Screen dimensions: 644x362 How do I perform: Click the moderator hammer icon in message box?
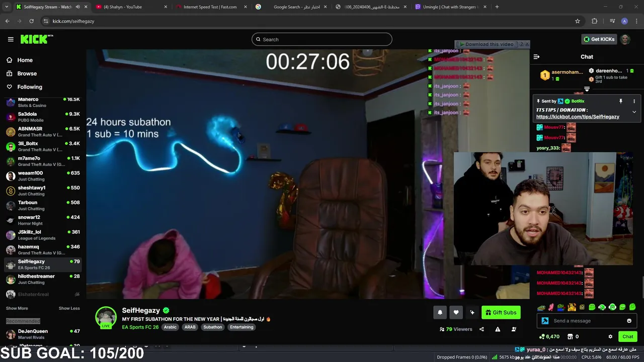pos(545,321)
